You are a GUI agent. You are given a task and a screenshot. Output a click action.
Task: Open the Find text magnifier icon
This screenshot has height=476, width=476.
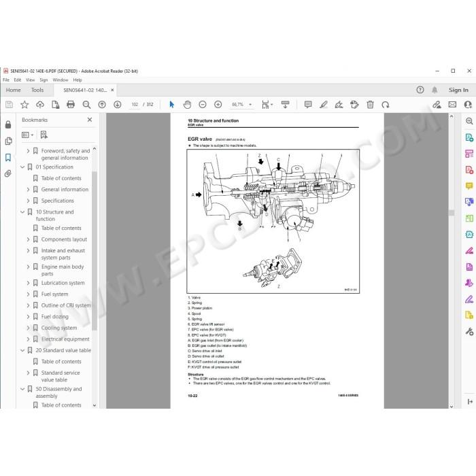tap(86, 105)
